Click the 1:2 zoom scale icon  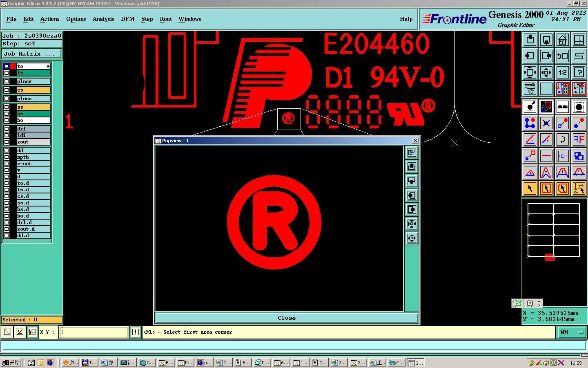tap(563, 72)
